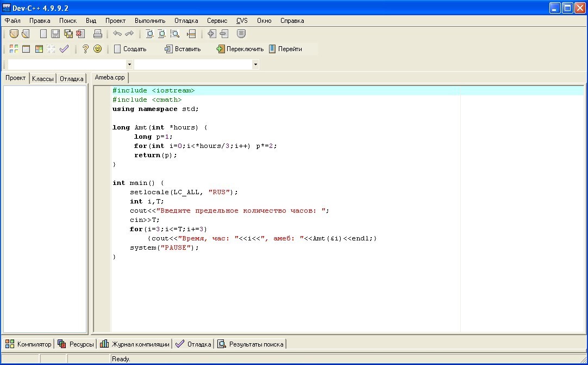Viewport: 588px width, 365px height.
Task: Click the Переключить button
Action: (x=240, y=49)
